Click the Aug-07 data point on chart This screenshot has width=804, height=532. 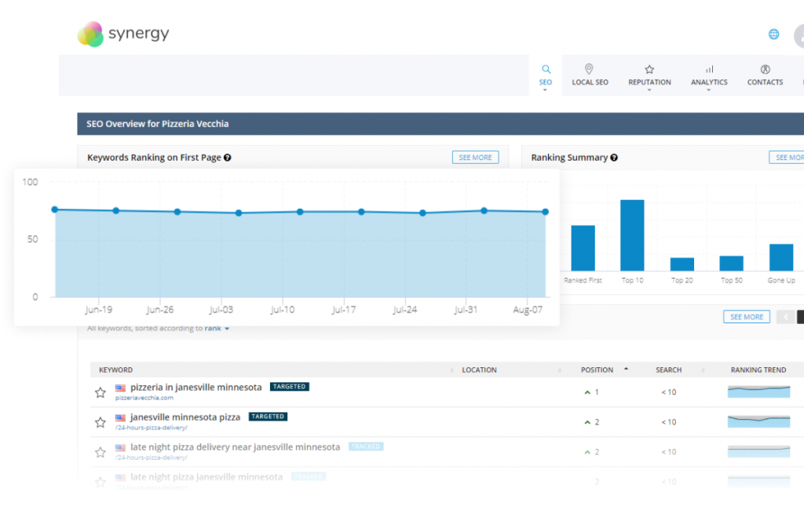[x=545, y=212]
